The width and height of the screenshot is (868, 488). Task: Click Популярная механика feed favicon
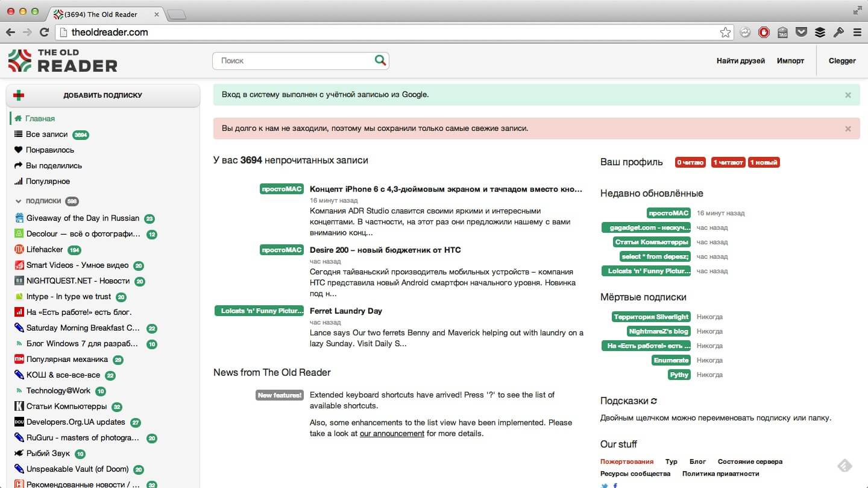[19, 359]
